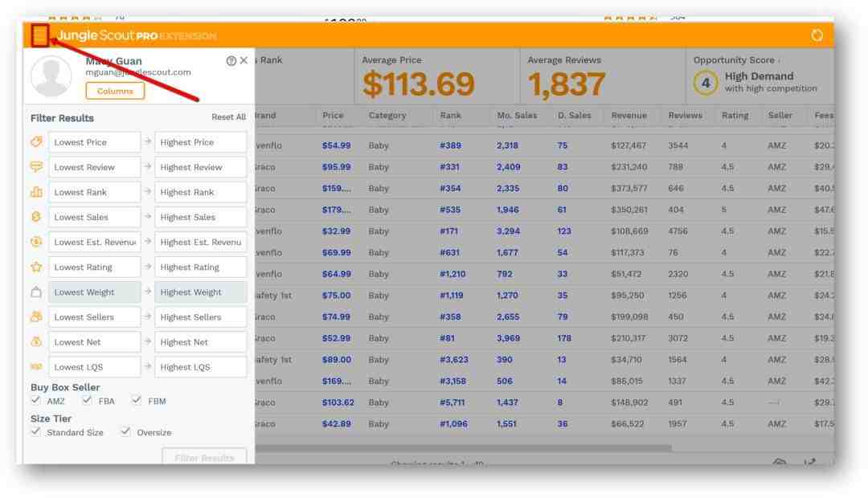Click the horizontal scrollbar under the table

point(464,447)
